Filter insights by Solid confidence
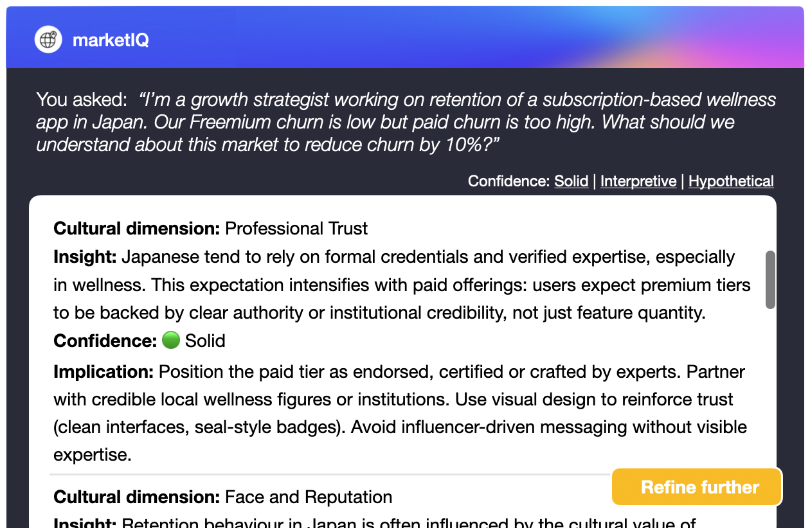This screenshot has height=532, width=810. click(571, 181)
